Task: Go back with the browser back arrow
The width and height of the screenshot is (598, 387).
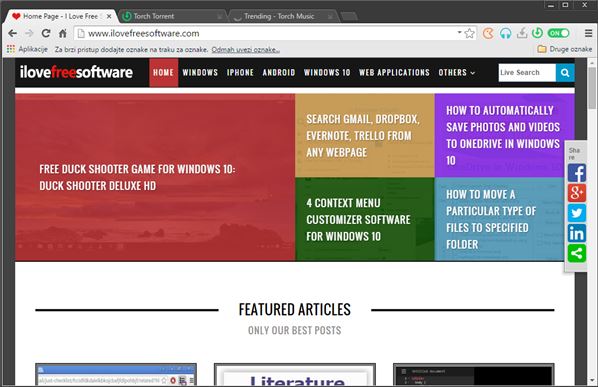Action: click(x=12, y=34)
